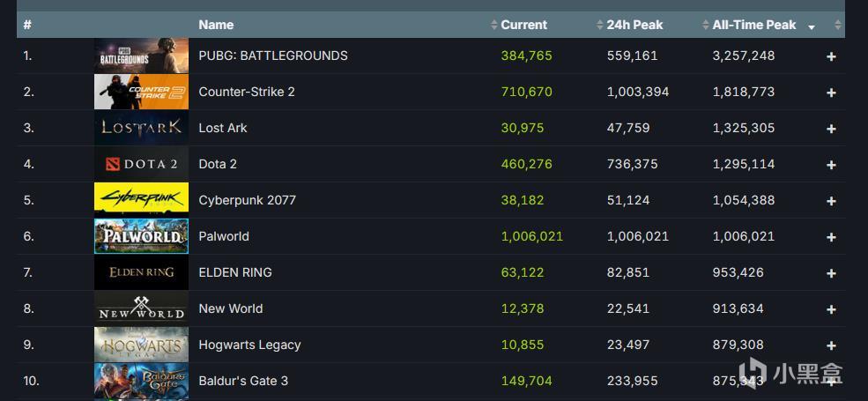This screenshot has width=868, height=401.
Task: Click the sort arrows on the last header column
Action: [x=837, y=25]
